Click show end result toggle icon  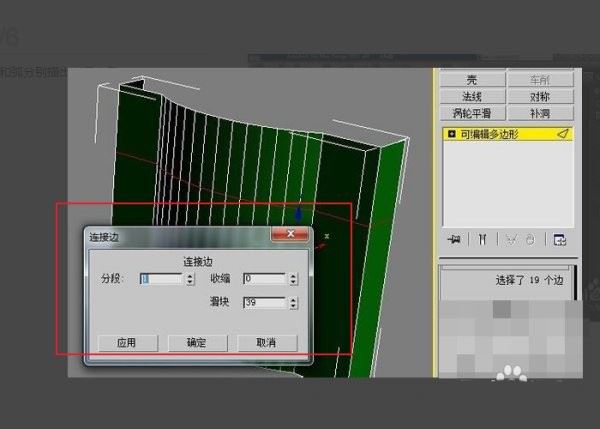tap(481, 240)
